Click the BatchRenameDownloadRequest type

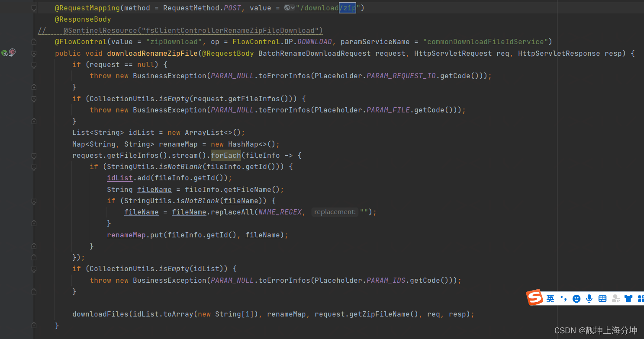[315, 53]
